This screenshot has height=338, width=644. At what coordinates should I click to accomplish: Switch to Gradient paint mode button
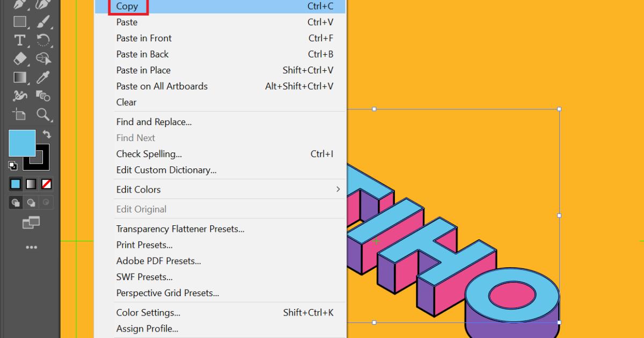31,184
